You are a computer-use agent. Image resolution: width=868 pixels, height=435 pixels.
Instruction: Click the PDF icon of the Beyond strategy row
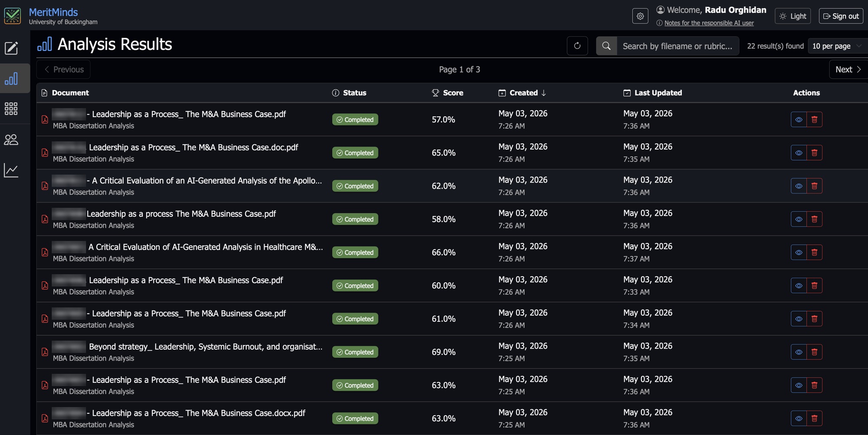coord(45,352)
